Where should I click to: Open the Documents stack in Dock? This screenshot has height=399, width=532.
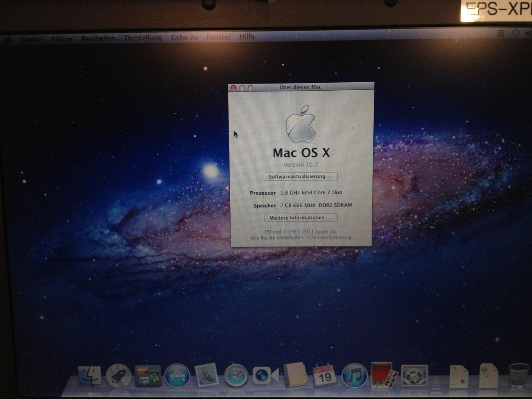pyautogui.click(x=459, y=376)
